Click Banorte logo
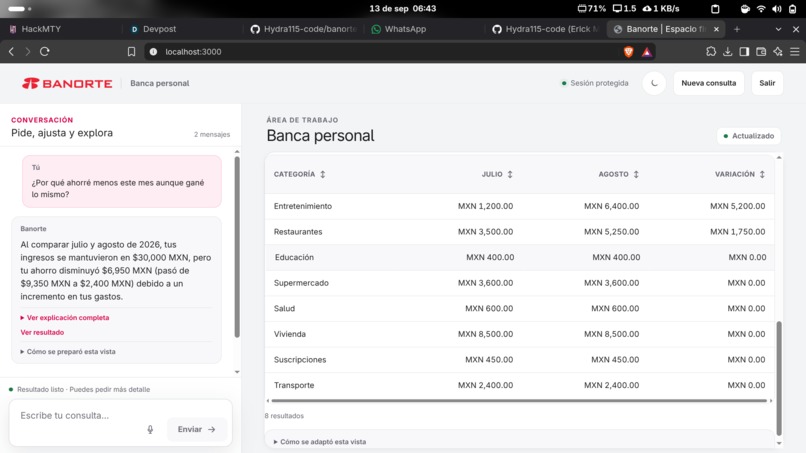This screenshot has height=453, width=806. (x=67, y=83)
